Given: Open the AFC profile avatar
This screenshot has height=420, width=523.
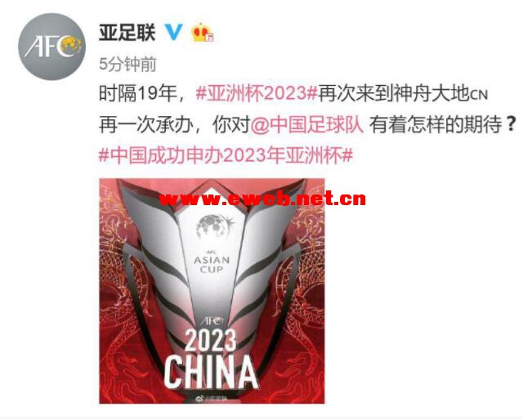Looking at the screenshot, I should tap(51, 47).
